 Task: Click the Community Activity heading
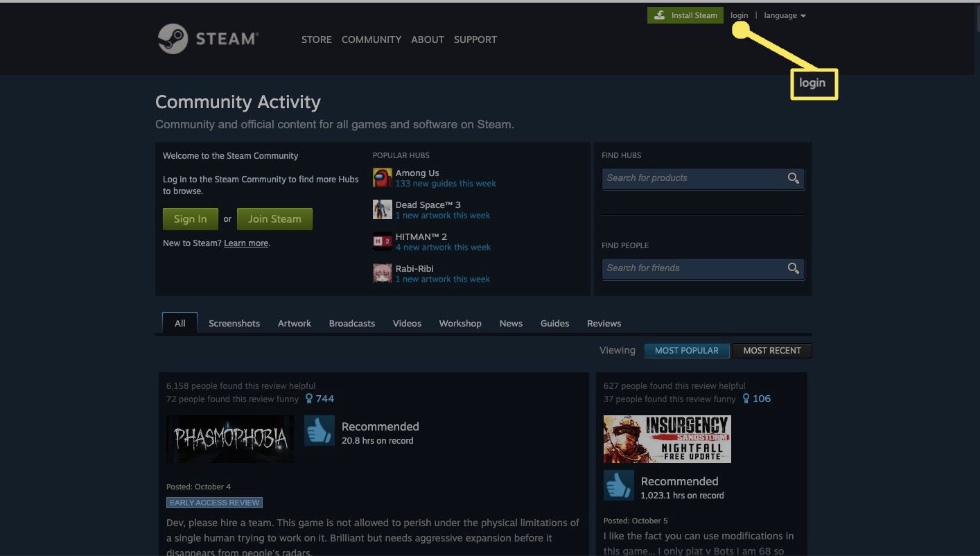click(238, 102)
